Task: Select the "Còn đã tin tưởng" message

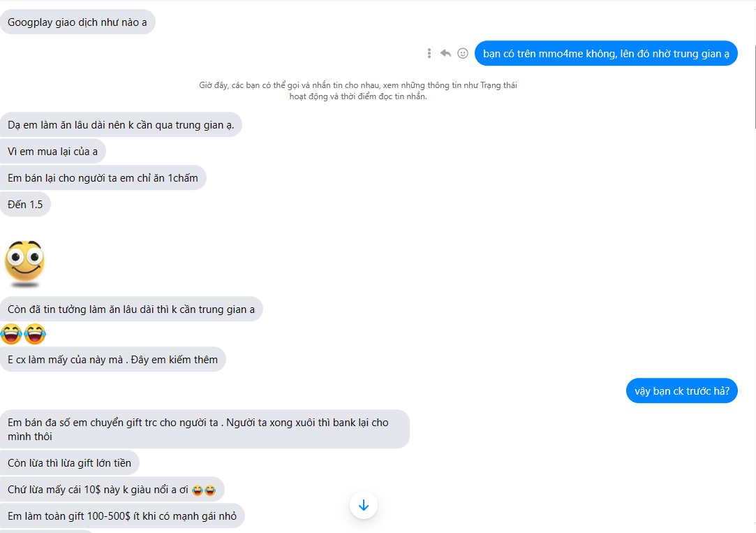Action: coord(131,309)
